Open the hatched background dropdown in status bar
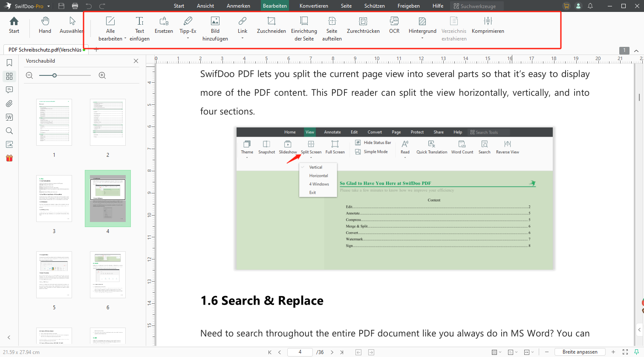 pyautogui.click(x=497, y=352)
